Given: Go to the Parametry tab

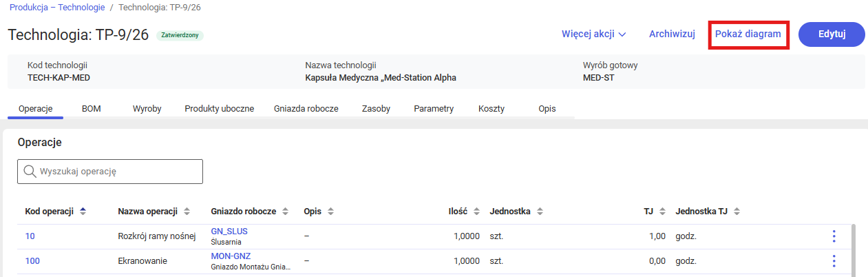Looking at the screenshot, I should click(433, 109).
